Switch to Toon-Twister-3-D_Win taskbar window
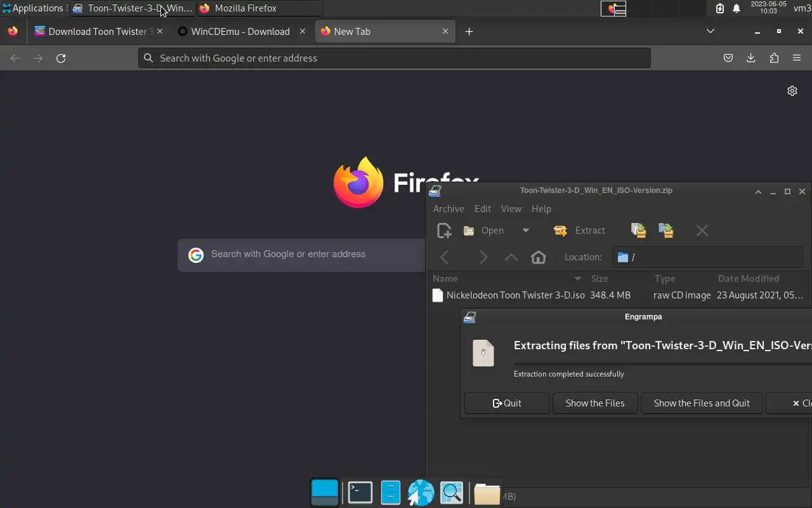The image size is (812, 508). pyautogui.click(x=132, y=8)
